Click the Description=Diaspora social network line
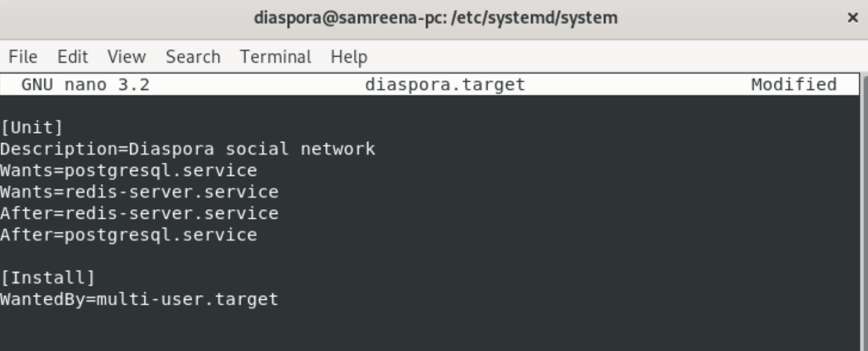 (x=188, y=149)
